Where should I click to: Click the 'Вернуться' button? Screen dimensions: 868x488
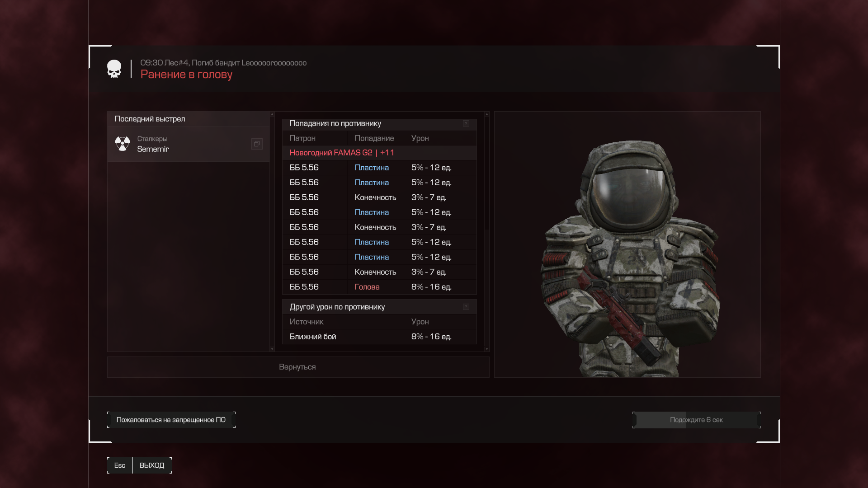[x=298, y=367]
